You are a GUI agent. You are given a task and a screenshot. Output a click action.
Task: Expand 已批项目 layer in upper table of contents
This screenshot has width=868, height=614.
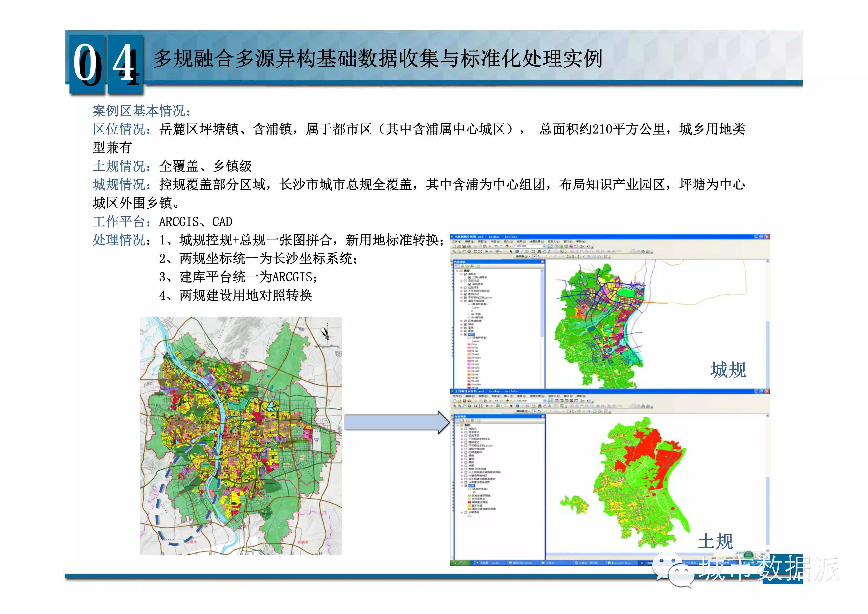pos(461,288)
